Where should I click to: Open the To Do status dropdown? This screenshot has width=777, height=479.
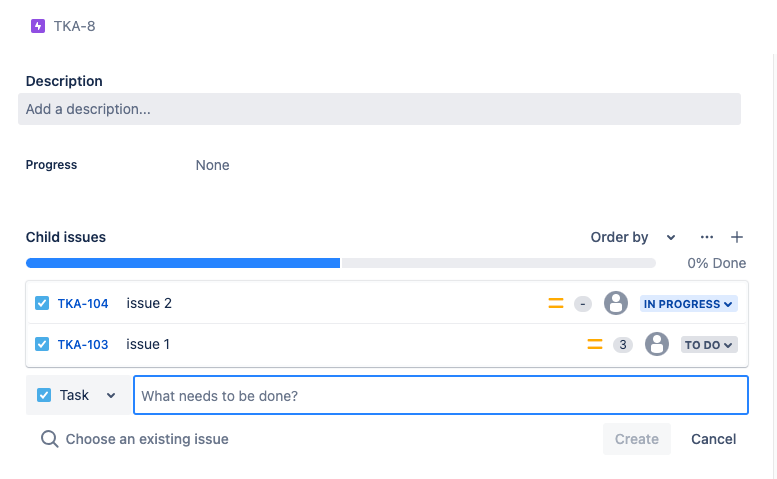point(709,345)
